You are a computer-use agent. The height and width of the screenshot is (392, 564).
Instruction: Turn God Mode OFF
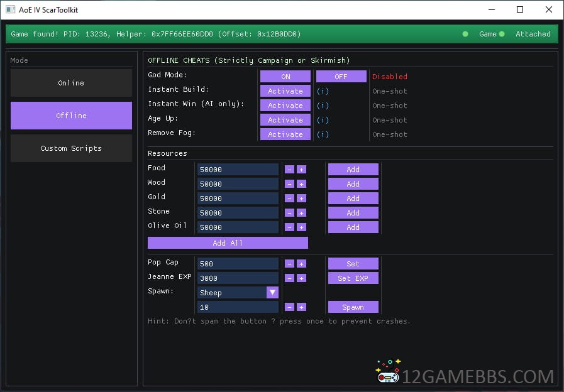click(341, 77)
